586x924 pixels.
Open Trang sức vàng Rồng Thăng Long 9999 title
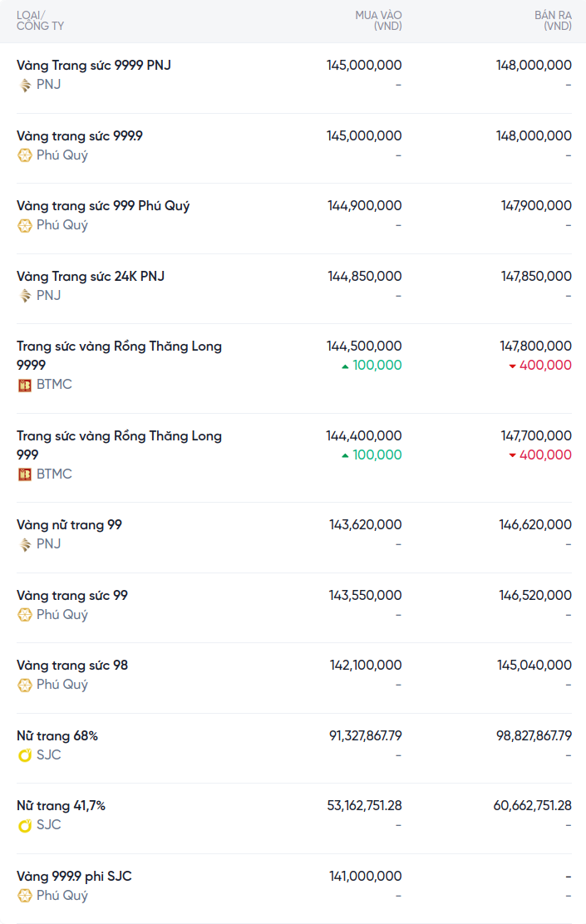pyautogui.click(x=119, y=346)
